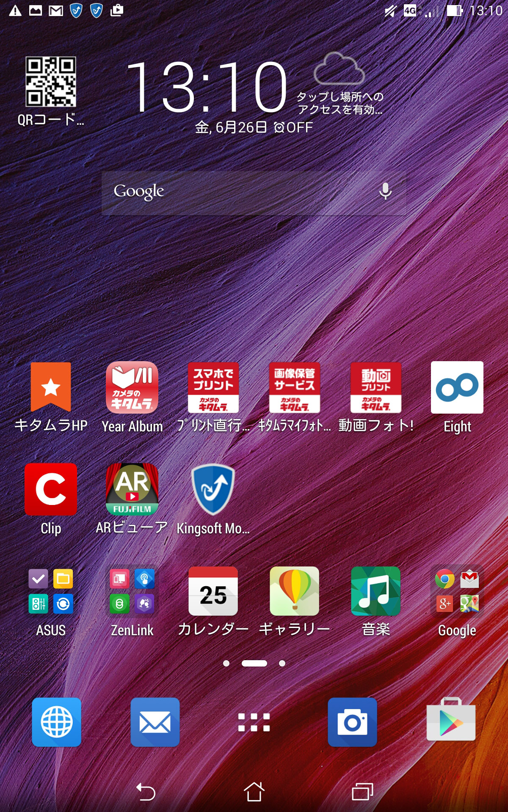The image size is (508, 812).
Task: Launch the red Clip app
Action: click(x=51, y=489)
